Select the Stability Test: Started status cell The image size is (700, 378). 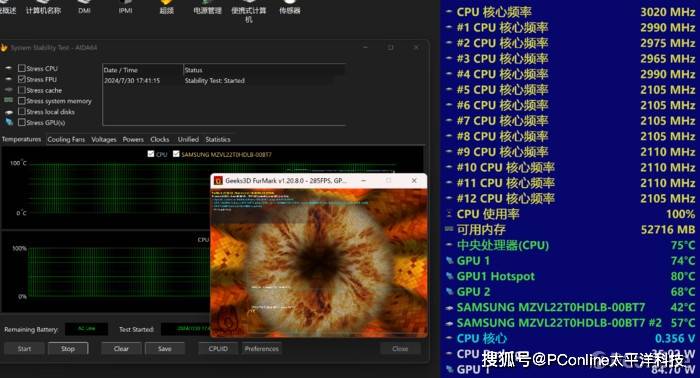coord(215,81)
